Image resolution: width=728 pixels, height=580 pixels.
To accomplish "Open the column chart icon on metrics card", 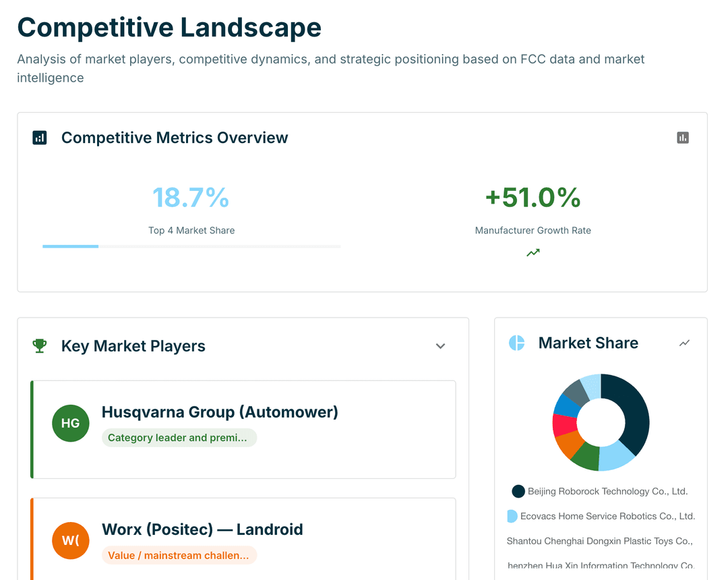I will click(683, 138).
